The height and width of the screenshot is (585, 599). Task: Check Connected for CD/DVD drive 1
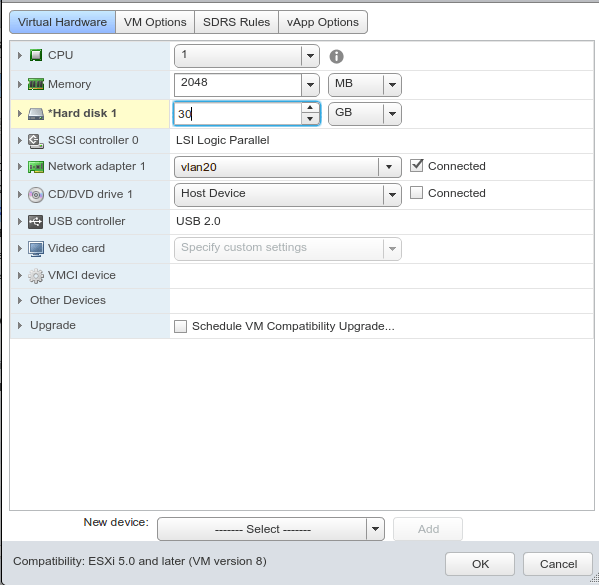pos(416,193)
